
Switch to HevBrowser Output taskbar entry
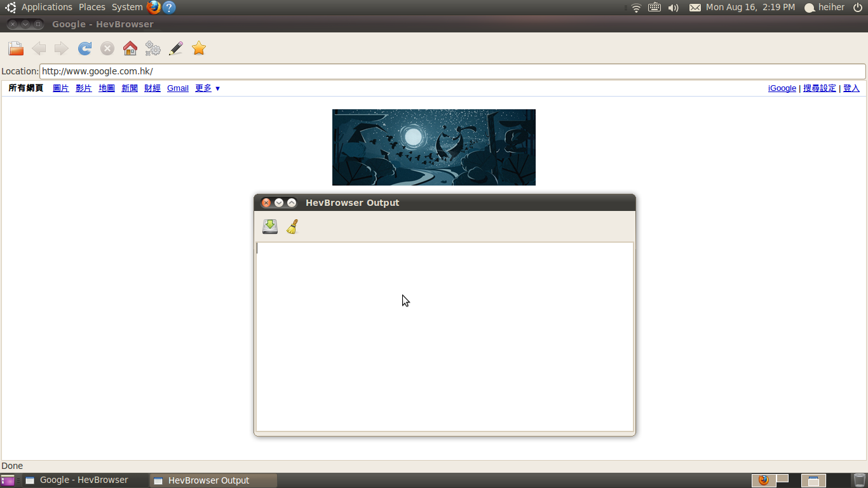214,480
